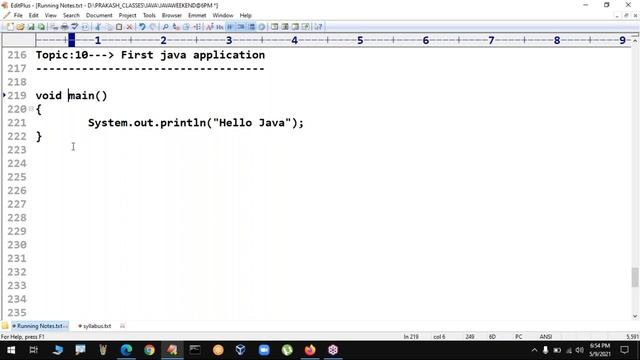Paste clipboard using the toolbar icon
This screenshot has width=640, height=360.
(119, 27)
